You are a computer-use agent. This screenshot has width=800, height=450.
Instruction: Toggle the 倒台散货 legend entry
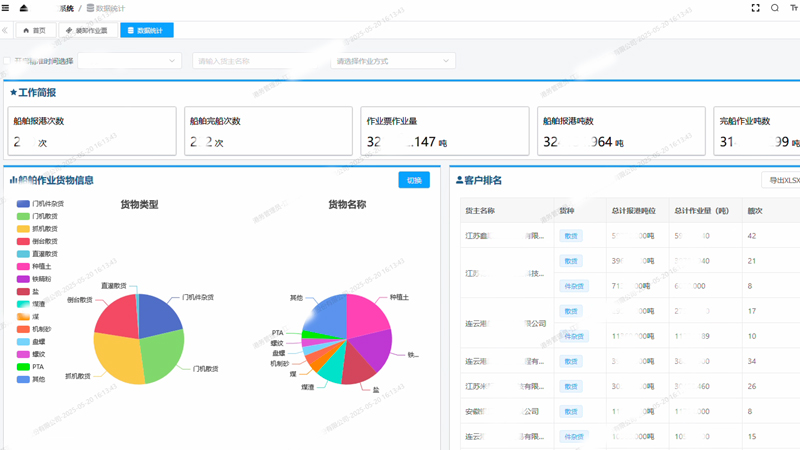[37, 241]
